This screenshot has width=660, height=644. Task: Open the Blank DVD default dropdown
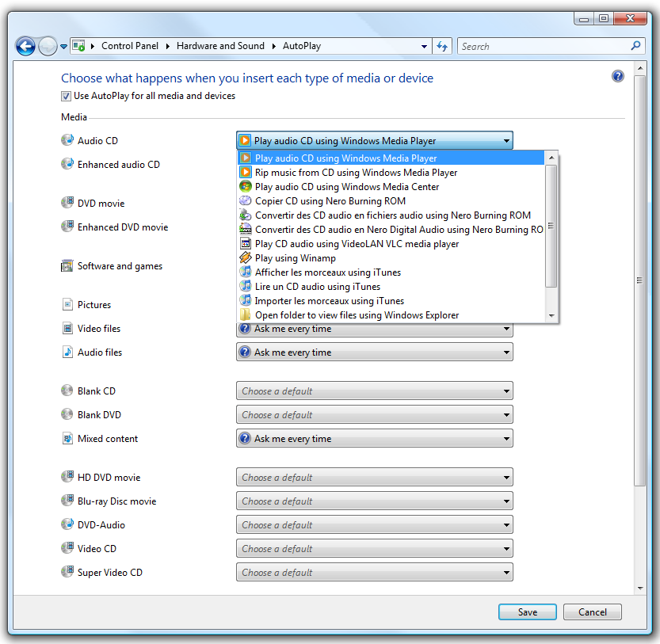click(375, 414)
